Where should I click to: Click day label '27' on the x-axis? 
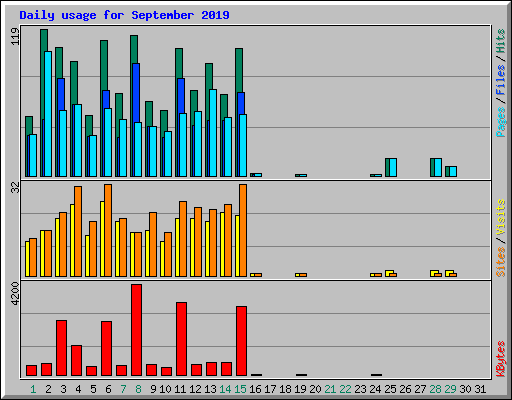pos(420,389)
